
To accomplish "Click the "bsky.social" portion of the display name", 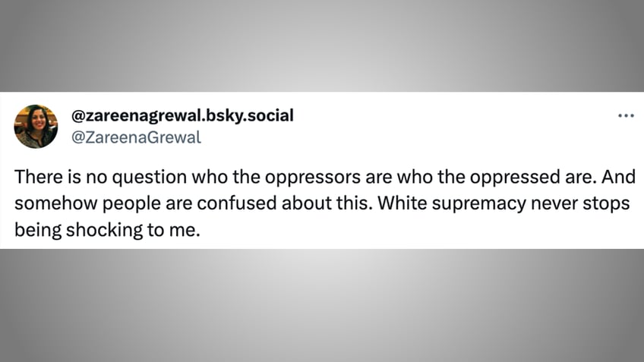I will [249, 116].
